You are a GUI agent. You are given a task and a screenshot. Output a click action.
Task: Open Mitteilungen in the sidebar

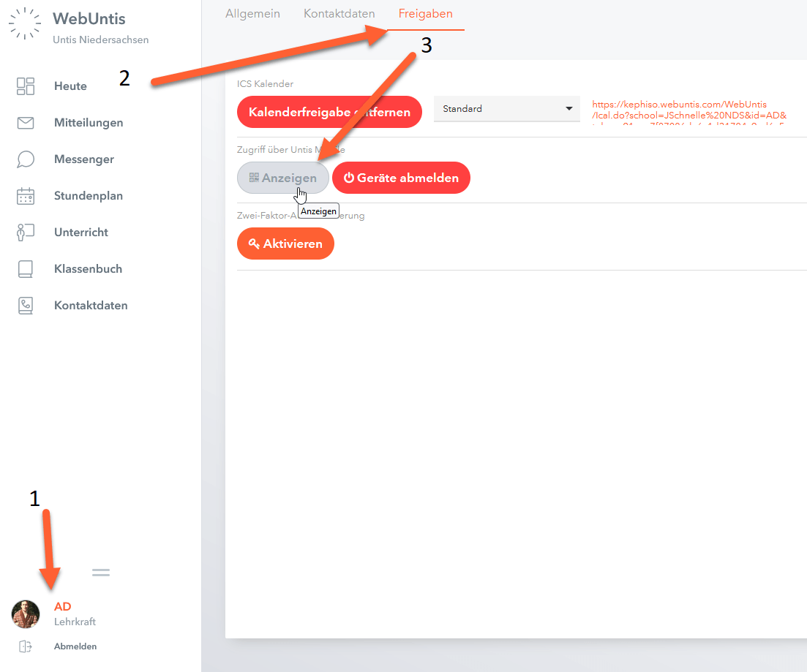click(89, 122)
